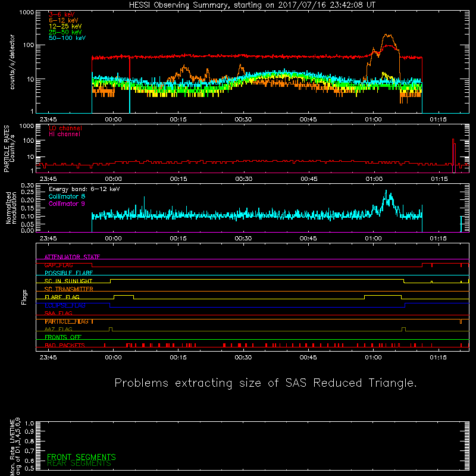The image size is (476, 476).
Task: Select the LO channel legend label
Action: coord(65,128)
